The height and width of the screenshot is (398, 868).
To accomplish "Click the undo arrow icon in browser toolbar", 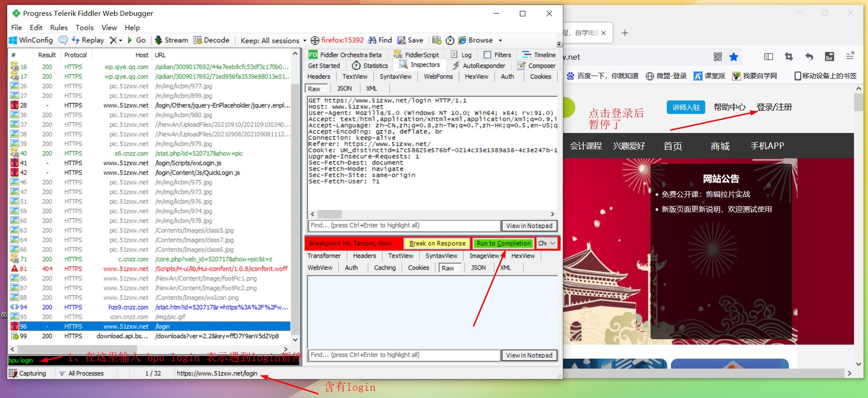I will [x=809, y=57].
